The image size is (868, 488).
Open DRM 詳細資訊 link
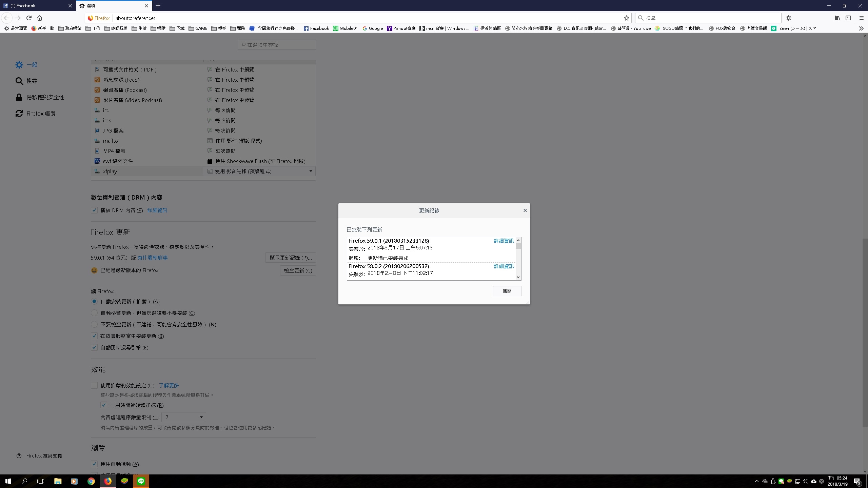[157, 210]
